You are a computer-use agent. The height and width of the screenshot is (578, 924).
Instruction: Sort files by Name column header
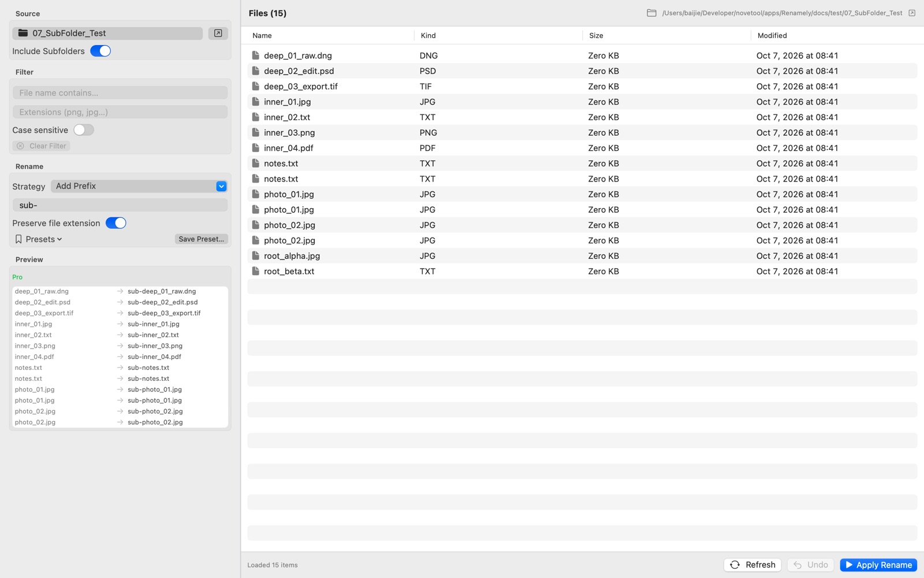262,35
